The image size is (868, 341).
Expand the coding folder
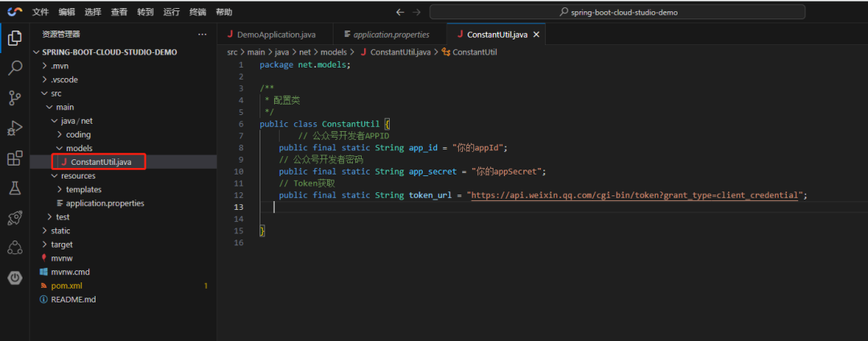pos(123,134)
